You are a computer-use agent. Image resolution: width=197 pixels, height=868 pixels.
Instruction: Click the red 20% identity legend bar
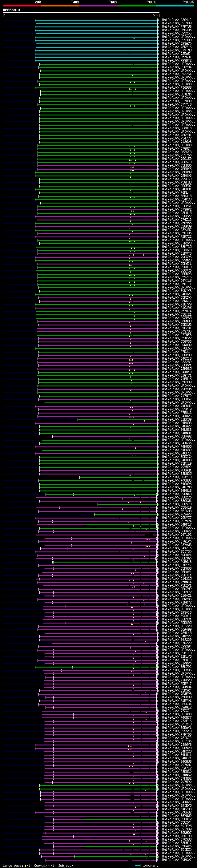(22, 6)
